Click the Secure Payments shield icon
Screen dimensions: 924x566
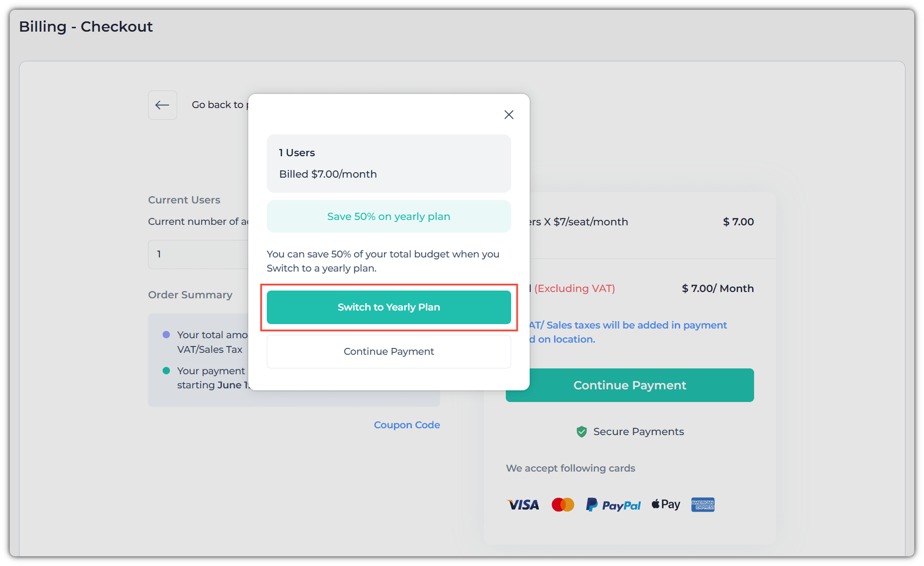coord(581,432)
